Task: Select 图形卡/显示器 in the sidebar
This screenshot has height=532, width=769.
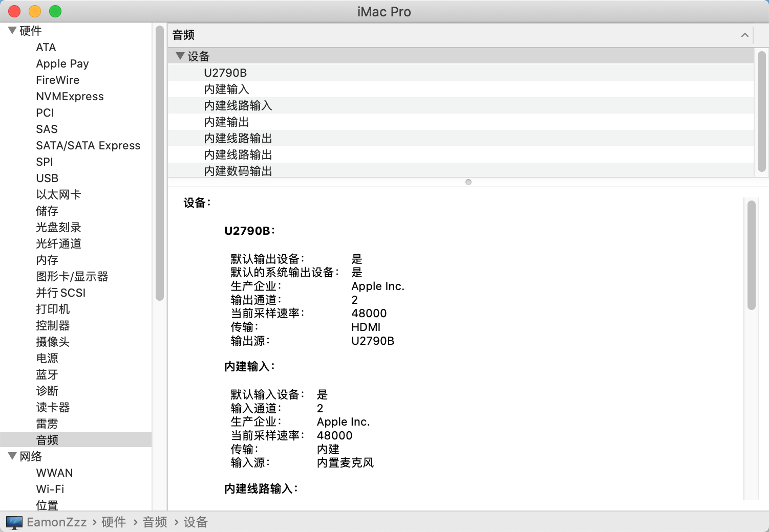Action: [72, 276]
